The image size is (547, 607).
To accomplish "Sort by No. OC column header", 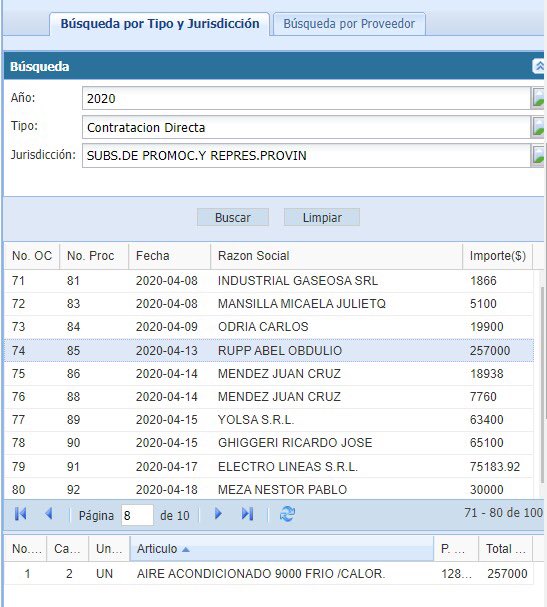I will [x=32, y=256].
